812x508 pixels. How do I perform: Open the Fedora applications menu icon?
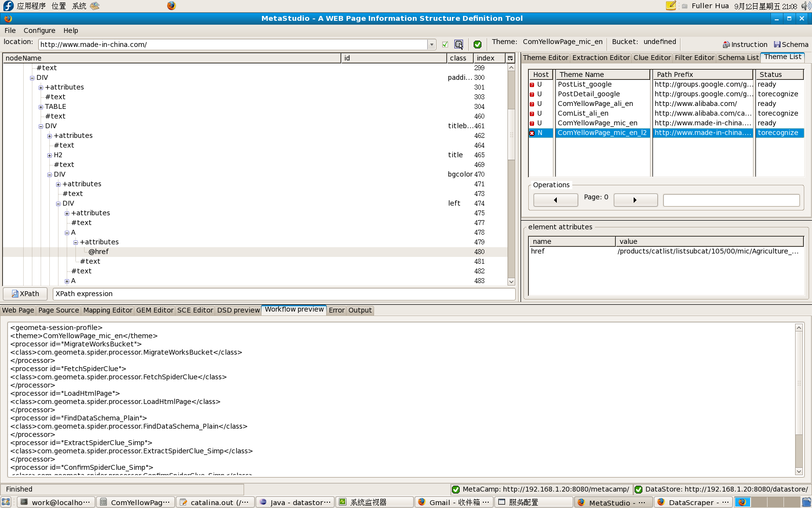(8, 6)
